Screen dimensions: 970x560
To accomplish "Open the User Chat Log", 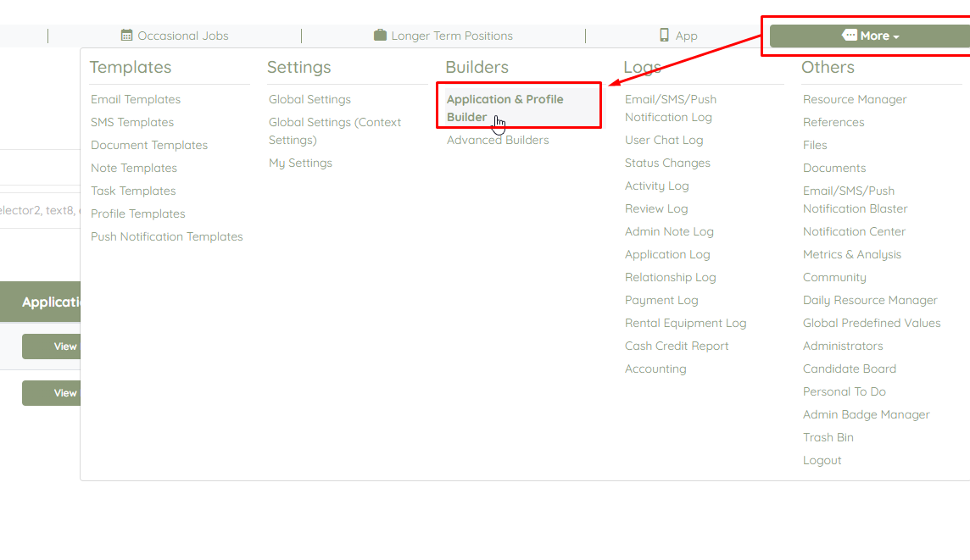I will (x=664, y=141).
